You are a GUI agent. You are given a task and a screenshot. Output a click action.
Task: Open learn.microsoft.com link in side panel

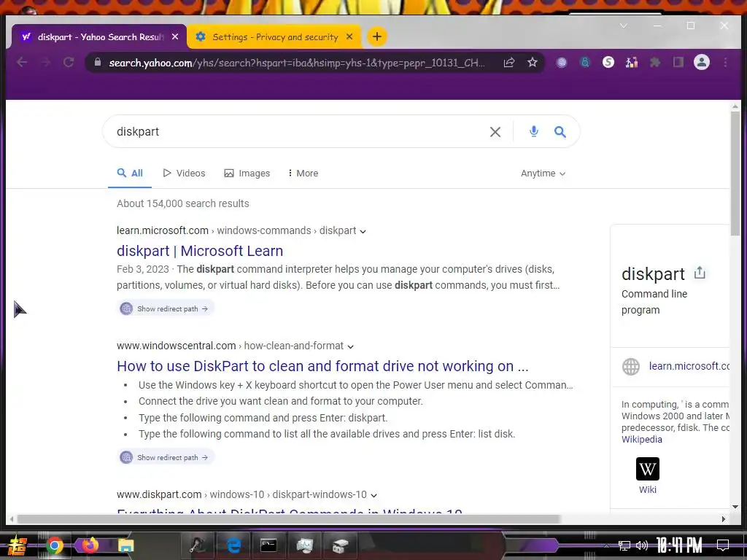[x=689, y=366]
